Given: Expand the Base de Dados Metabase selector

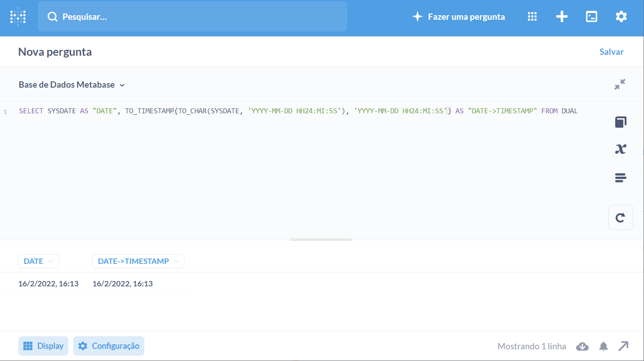Looking at the screenshot, I should pyautogui.click(x=71, y=84).
